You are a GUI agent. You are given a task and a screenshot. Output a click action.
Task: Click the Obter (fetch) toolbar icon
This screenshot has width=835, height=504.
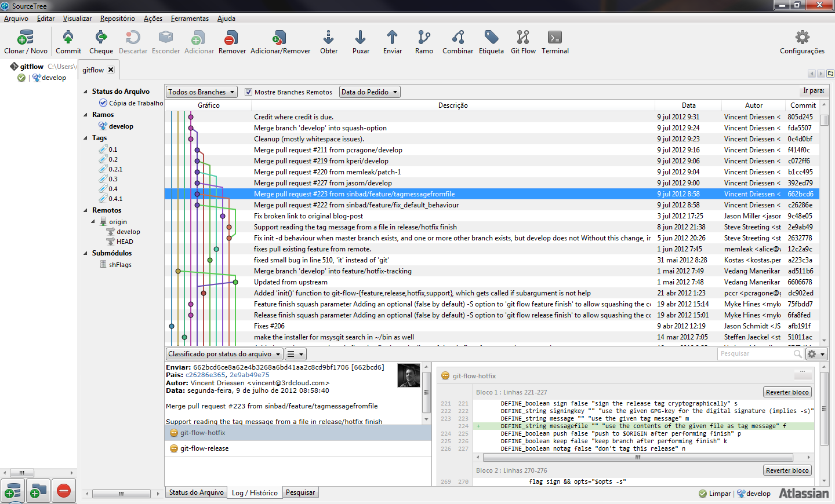pyautogui.click(x=328, y=38)
